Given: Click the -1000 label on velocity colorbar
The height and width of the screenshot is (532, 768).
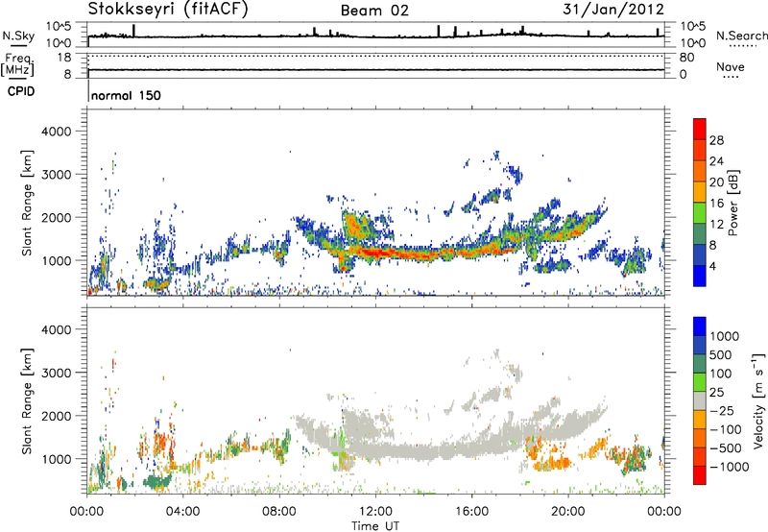Looking at the screenshot, I should [729, 467].
